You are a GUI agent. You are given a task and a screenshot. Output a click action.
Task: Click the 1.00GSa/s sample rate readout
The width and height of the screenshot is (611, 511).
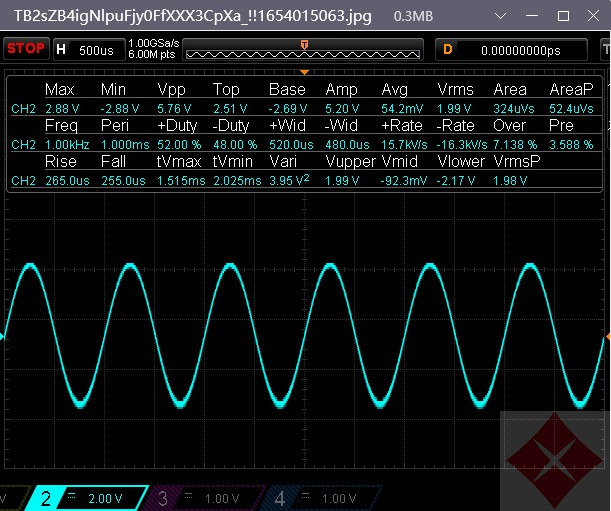[153, 43]
